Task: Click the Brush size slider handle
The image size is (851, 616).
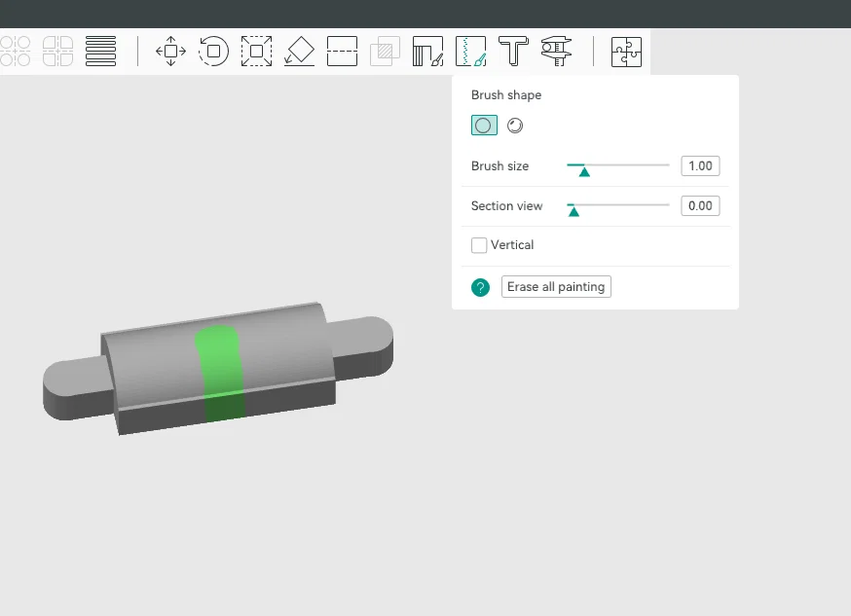Action: 584,172
